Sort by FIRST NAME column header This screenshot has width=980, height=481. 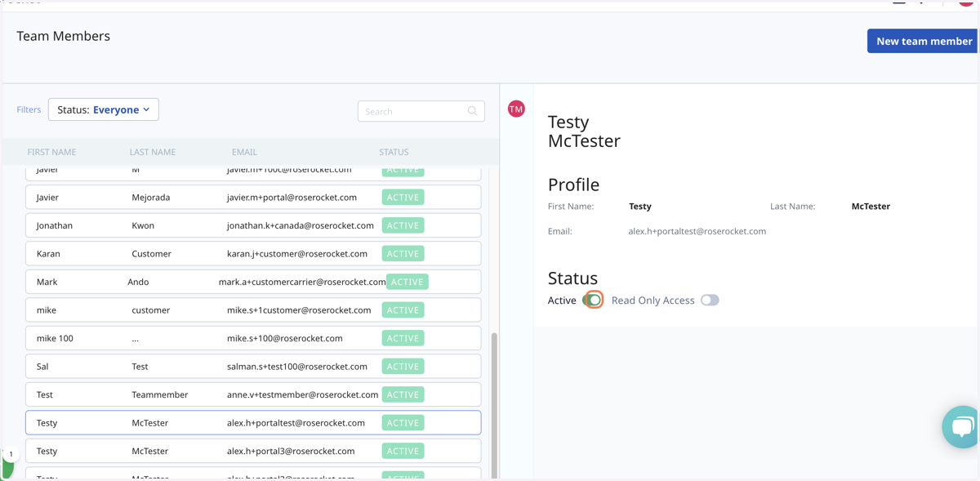[51, 152]
